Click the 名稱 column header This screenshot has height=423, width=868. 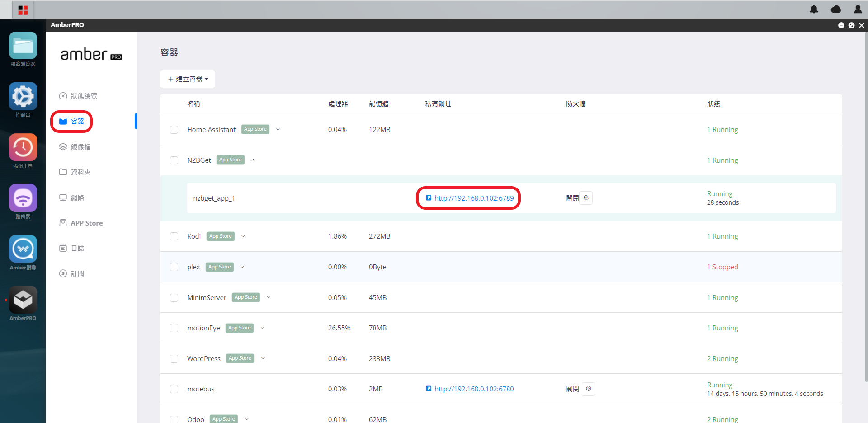click(x=193, y=104)
